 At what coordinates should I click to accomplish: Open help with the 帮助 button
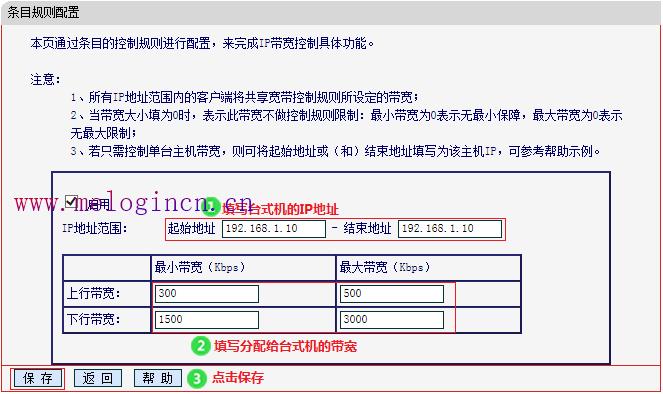click(158, 378)
